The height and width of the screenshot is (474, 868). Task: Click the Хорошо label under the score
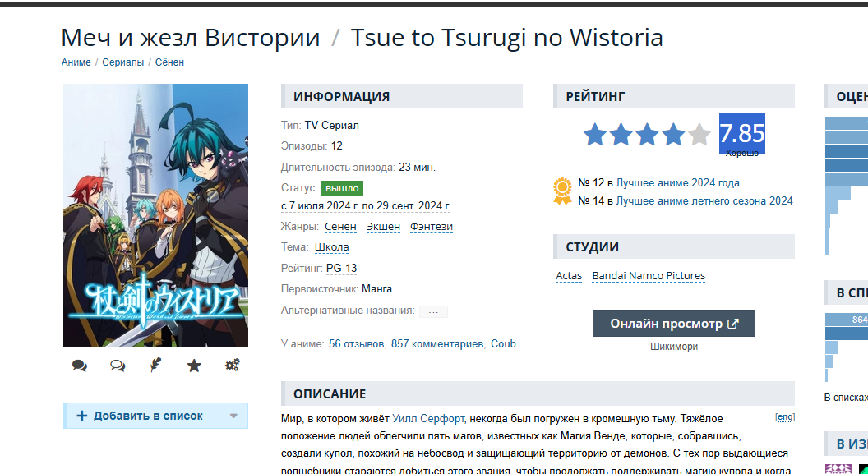(x=741, y=153)
